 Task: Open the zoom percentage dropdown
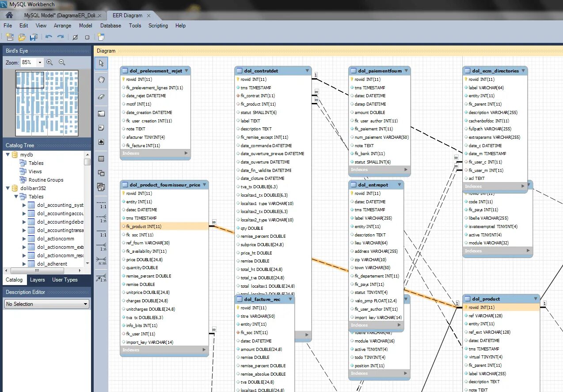(40, 63)
